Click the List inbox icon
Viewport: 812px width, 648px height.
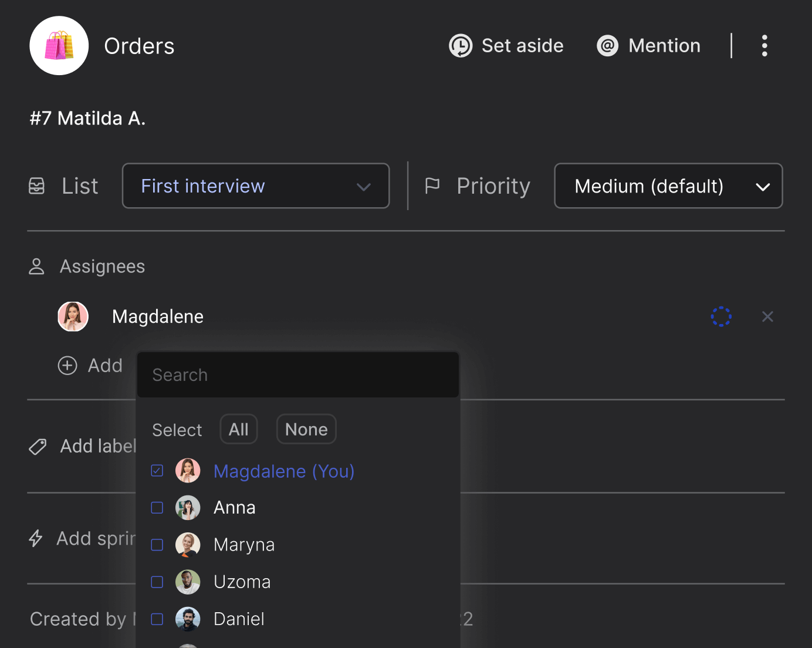tap(36, 185)
